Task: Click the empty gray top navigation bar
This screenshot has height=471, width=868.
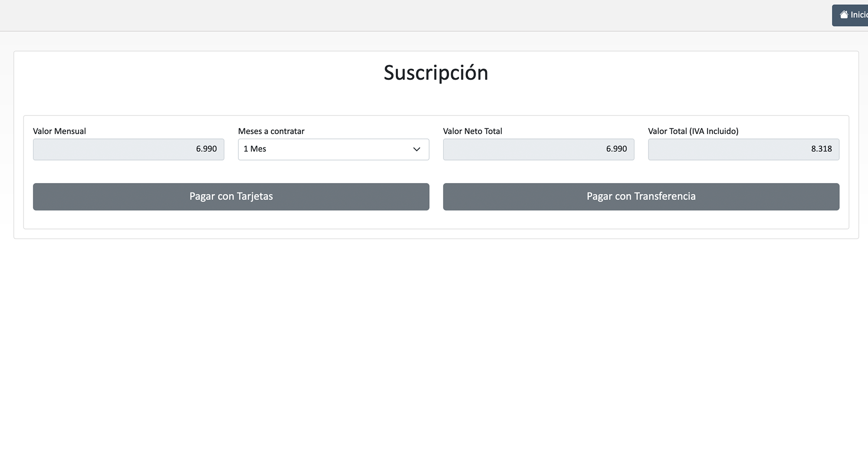Action: [391, 15]
